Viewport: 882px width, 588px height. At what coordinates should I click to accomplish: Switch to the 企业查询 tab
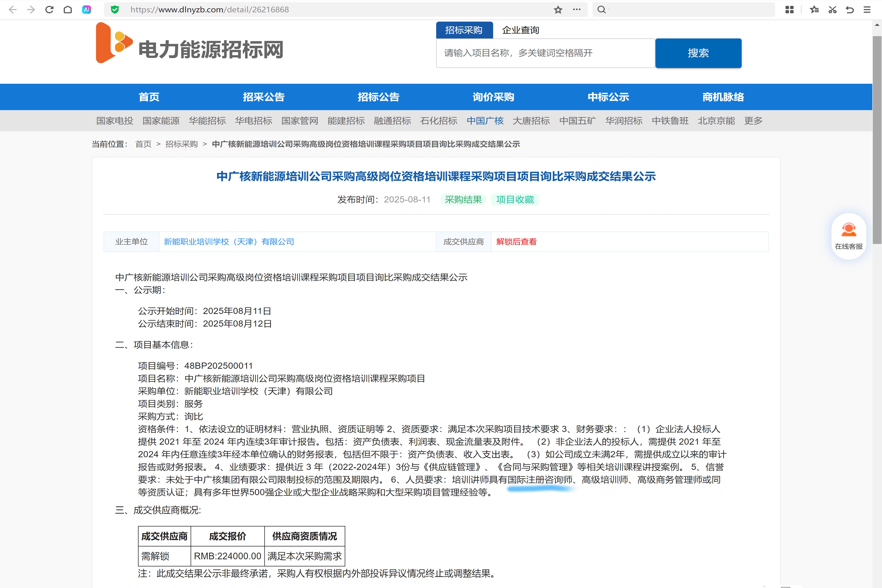tap(520, 30)
